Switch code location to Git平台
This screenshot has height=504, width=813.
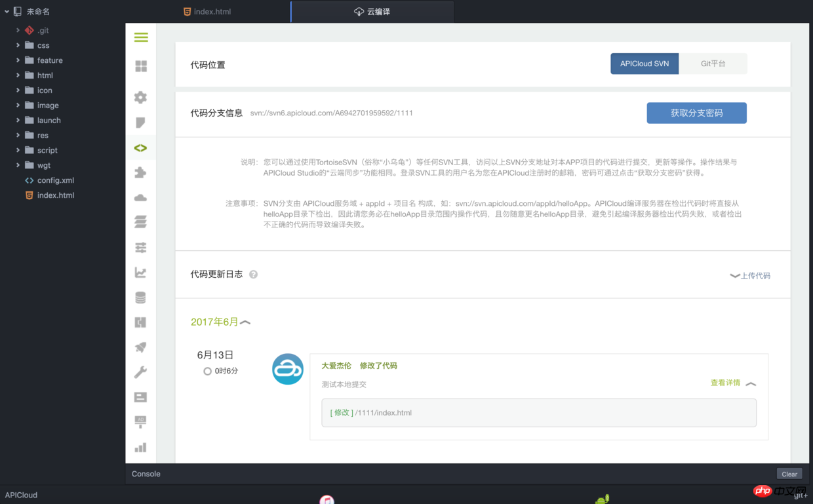[713, 64]
